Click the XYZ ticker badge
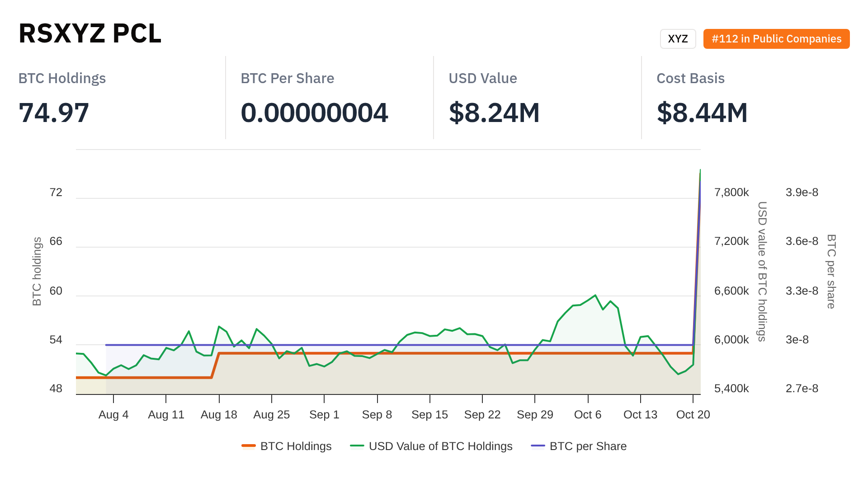The height and width of the screenshot is (488, 868). tap(678, 39)
